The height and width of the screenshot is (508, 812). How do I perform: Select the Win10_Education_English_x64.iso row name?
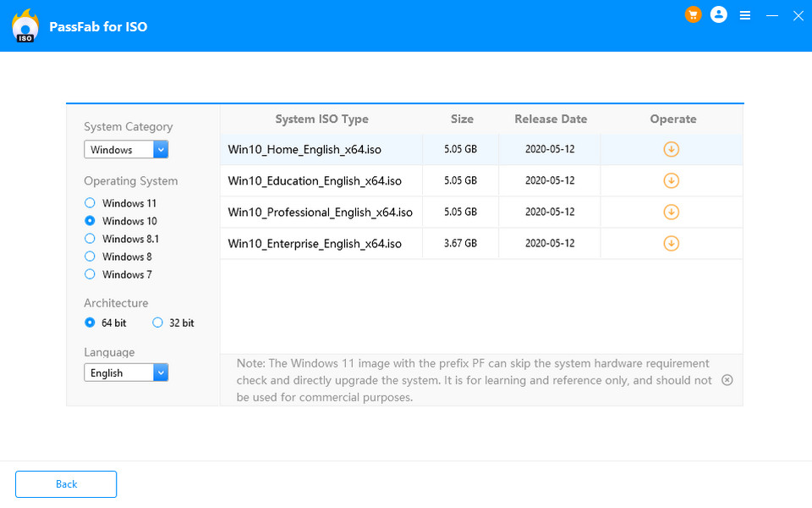click(315, 181)
